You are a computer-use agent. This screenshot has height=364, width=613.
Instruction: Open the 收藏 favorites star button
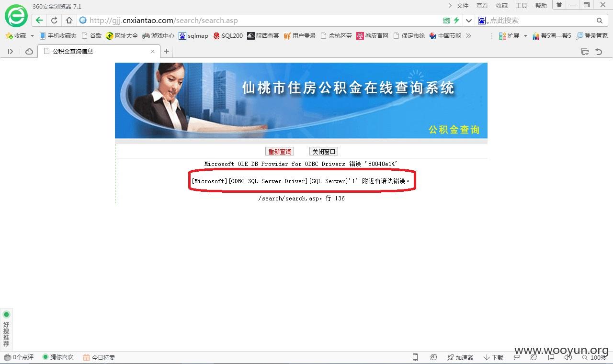point(16,36)
